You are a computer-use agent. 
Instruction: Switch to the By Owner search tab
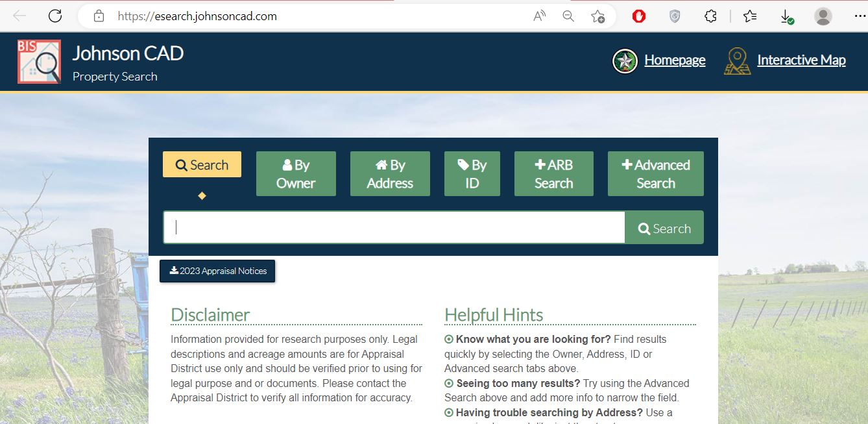296,174
